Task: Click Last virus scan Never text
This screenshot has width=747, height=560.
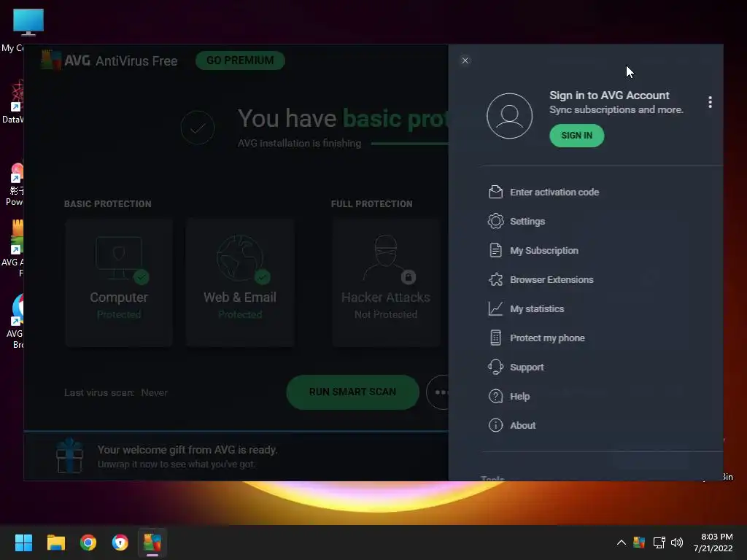Action: coord(116,393)
